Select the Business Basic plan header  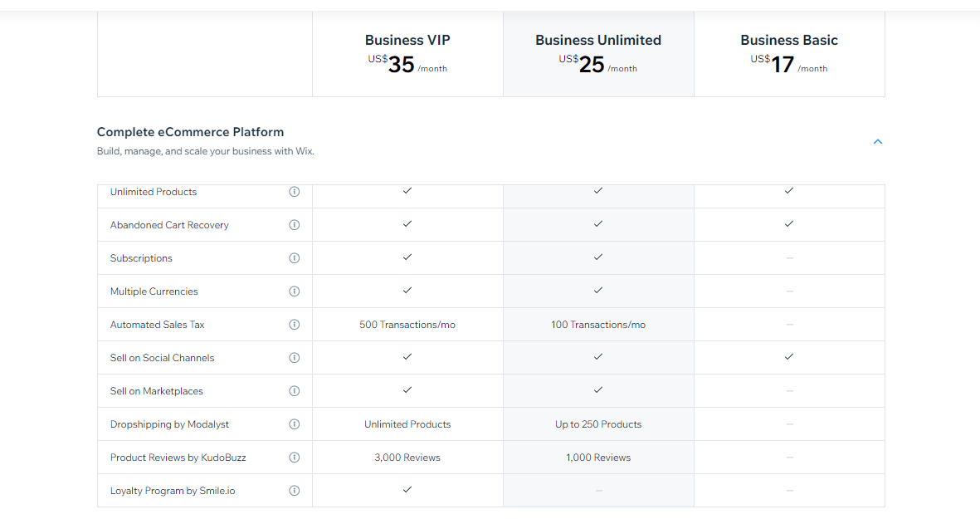click(789, 41)
